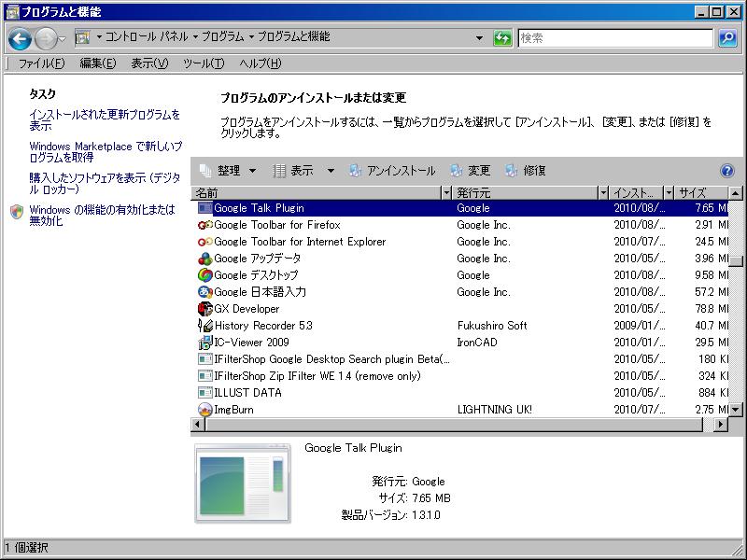Image resolution: width=747 pixels, height=560 pixels.
Task: Select the ImgBurn row name
Action: [x=233, y=410]
